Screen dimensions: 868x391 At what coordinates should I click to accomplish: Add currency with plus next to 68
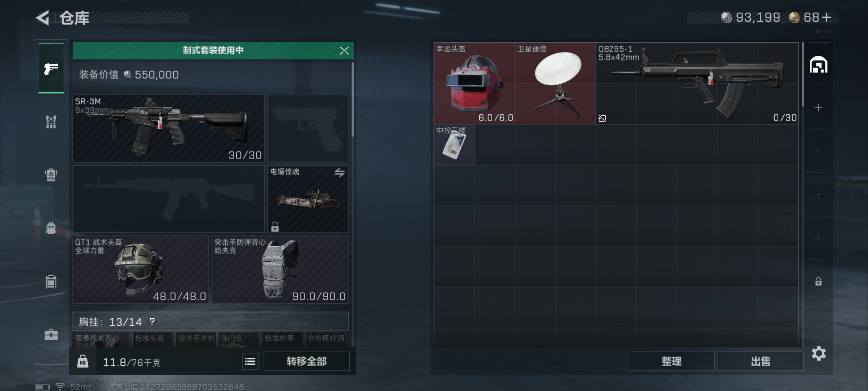point(826,17)
